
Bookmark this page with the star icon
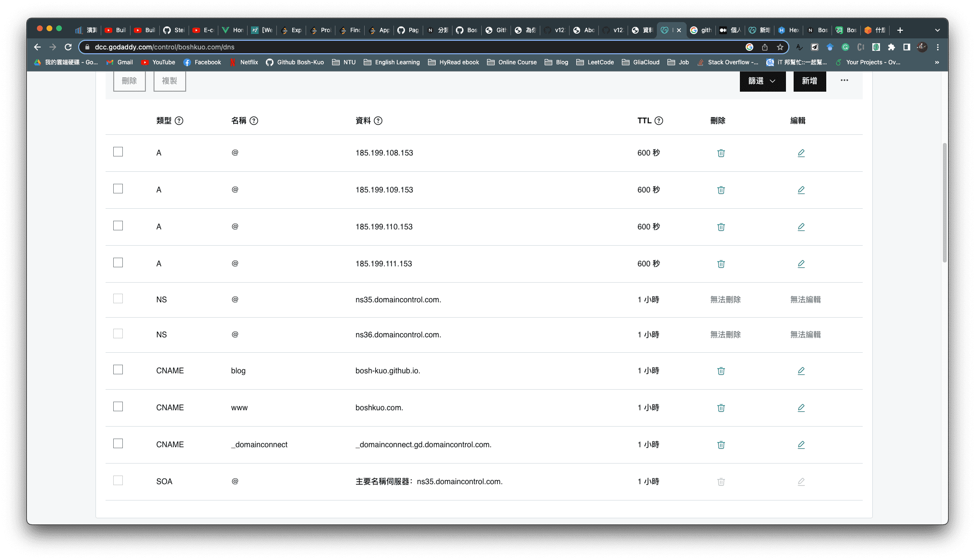tap(780, 47)
